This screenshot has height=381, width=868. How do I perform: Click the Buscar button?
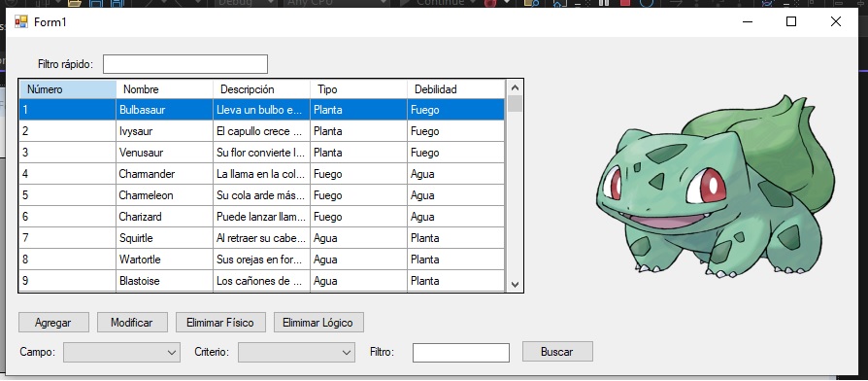coord(557,352)
